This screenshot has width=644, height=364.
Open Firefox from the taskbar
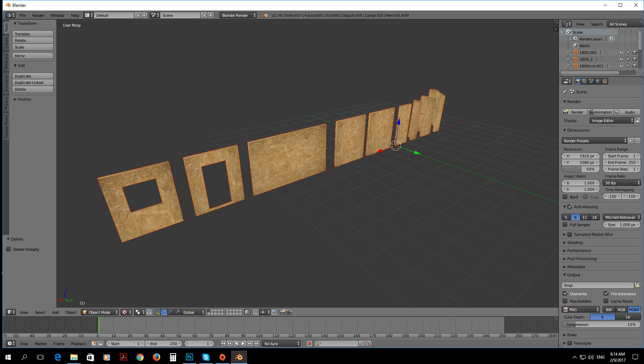coord(156,357)
